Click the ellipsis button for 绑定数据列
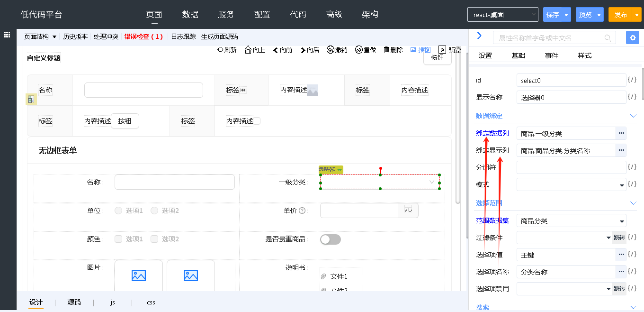The height and width of the screenshot is (312, 644). point(621,133)
